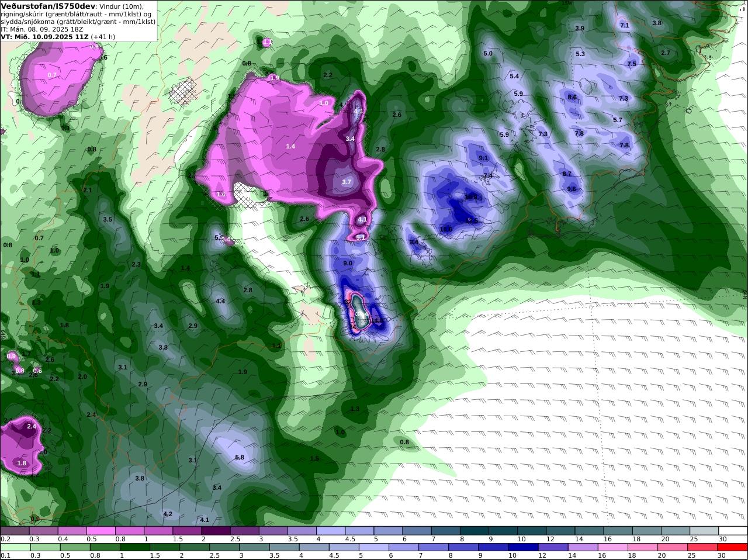Click the valid time 'VT: Mið. 10.09.2025 11Z' line
Screen dimensions: 748x560
point(45,36)
